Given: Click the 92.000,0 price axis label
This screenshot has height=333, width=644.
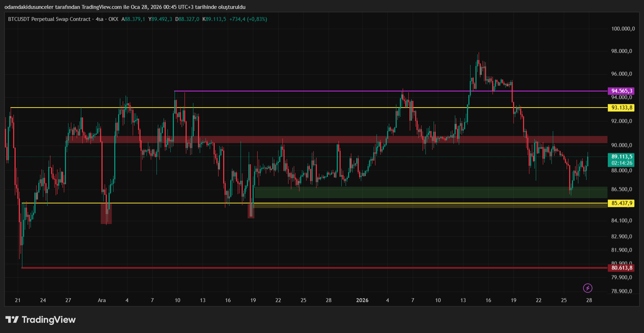Looking at the screenshot, I should coord(623,121).
